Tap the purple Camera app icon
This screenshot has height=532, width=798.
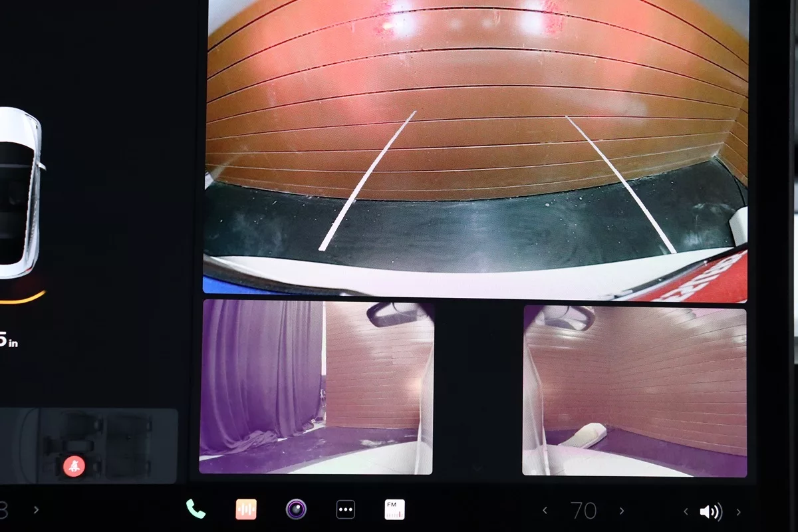click(x=296, y=509)
